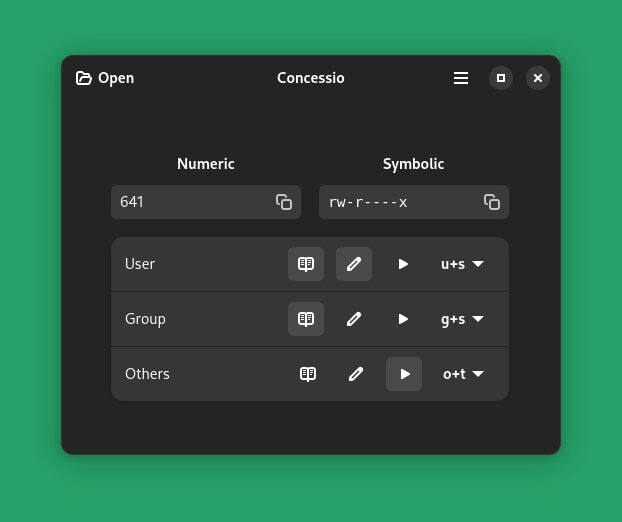
Task: Expand the o+t sticky bit dropdown
Action: pos(463,374)
